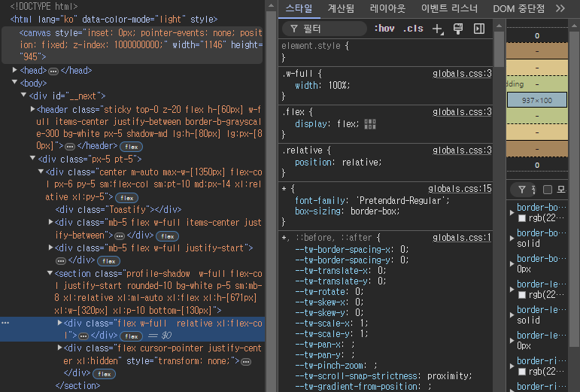Image resolution: width=580 pixels, height=392 pixels.
Task: Click the border-le… rgb color swatch
Action: [x=522, y=295]
